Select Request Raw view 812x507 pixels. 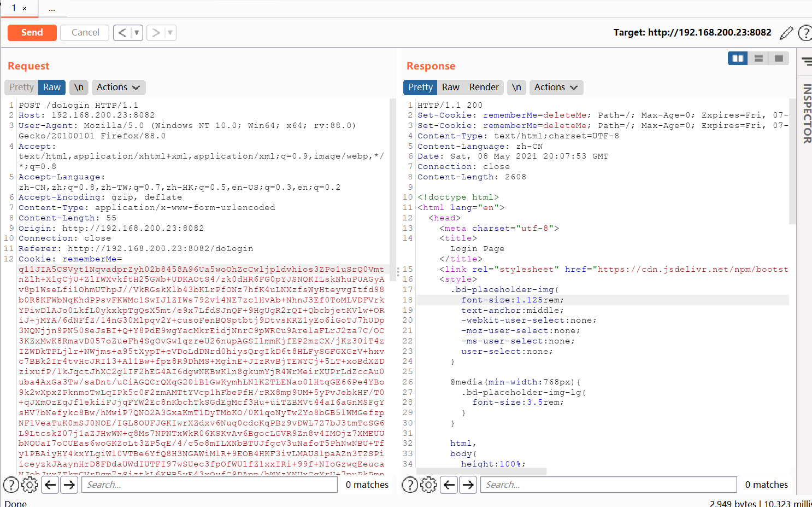[x=52, y=88]
